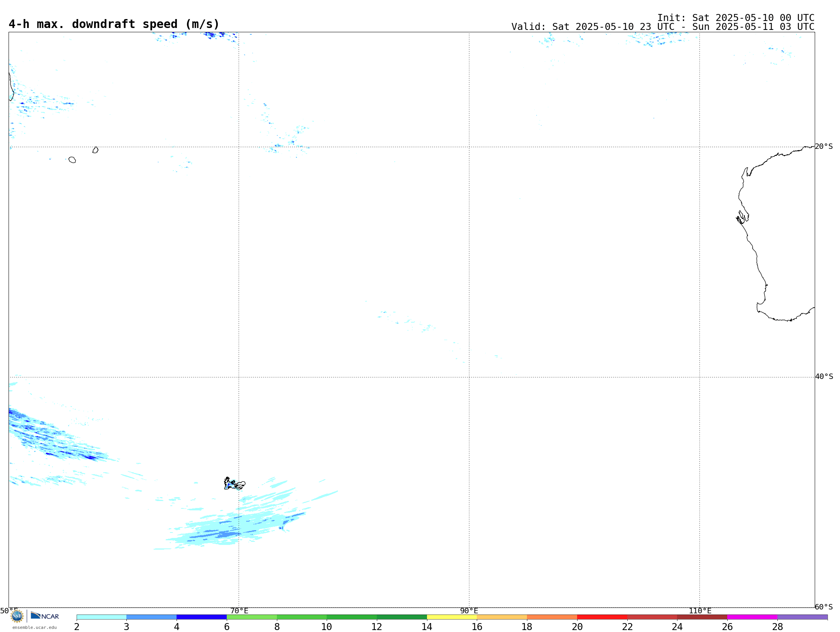
Task: Select the light green 6-8 colorbar segment
Action: (x=252, y=617)
